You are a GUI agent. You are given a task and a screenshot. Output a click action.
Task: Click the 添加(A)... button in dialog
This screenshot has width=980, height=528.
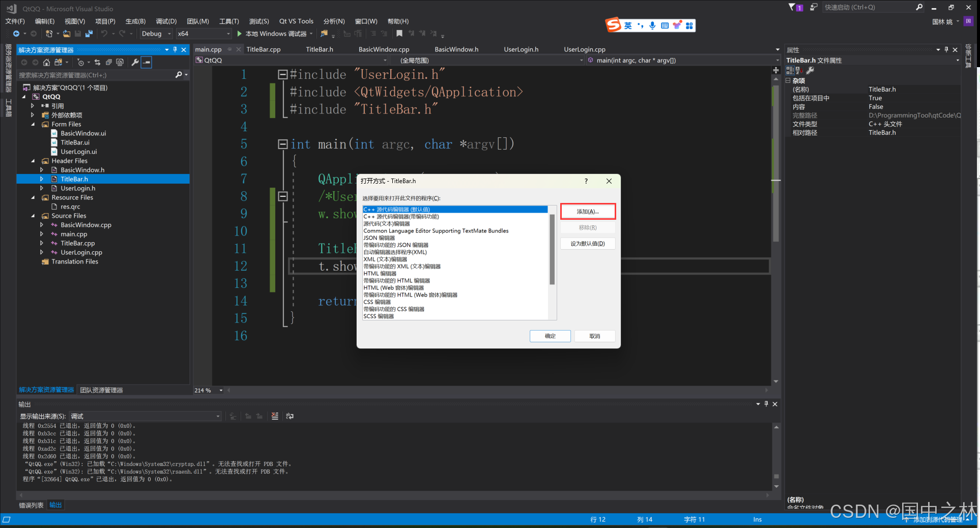click(x=588, y=212)
